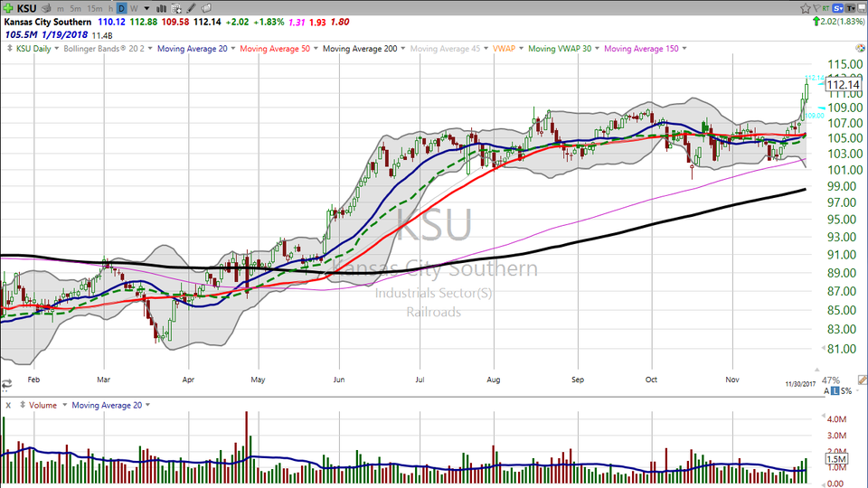The image size is (868, 488).
Task: Click the print chart icon next to KSU
Action: tap(47, 8)
